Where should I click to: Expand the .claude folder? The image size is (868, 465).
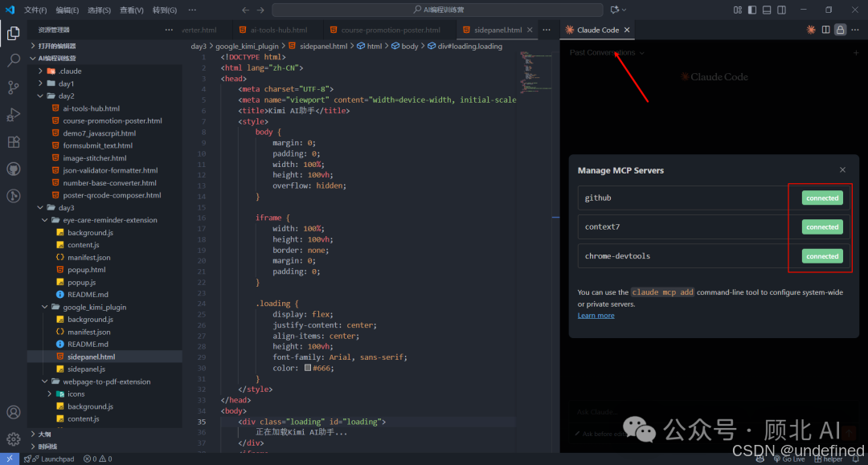pyautogui.click(x=104, y=71)
